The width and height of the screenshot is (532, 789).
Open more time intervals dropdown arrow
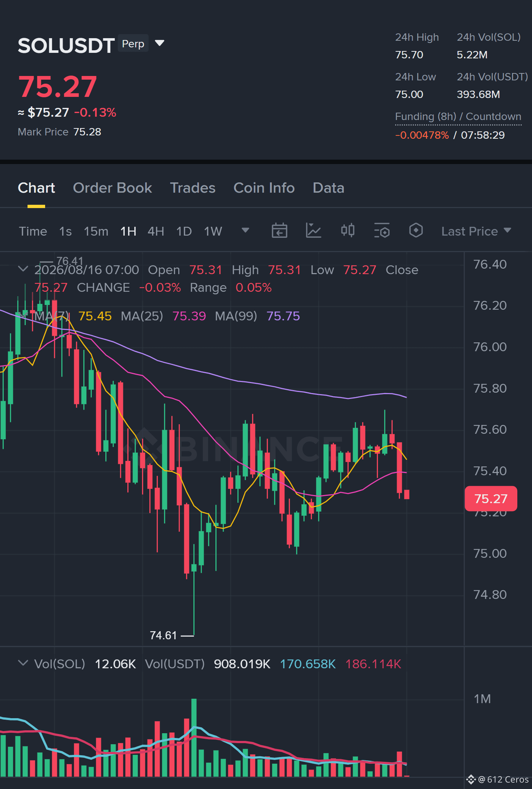(245, 230)
